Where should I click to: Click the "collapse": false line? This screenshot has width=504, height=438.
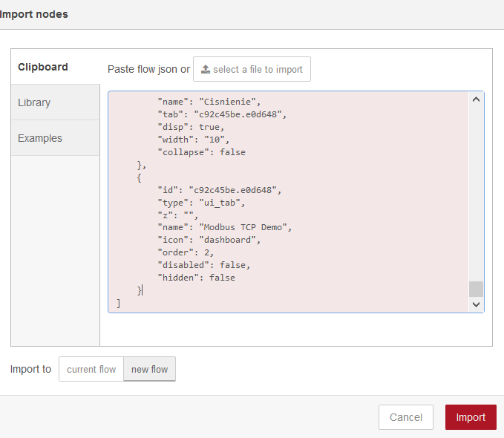point(201,151)
